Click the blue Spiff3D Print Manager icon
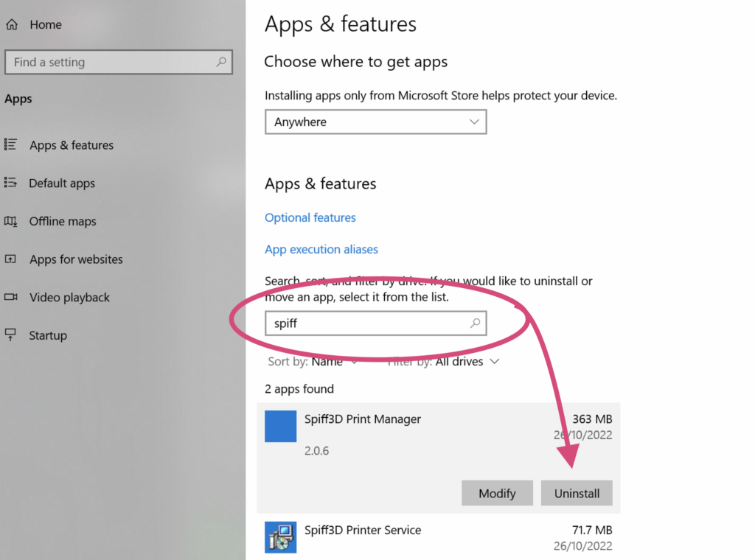 281,426
